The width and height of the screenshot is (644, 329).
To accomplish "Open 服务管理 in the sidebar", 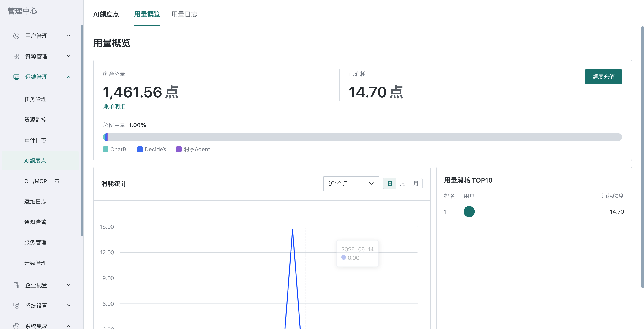I will point(35,242).
